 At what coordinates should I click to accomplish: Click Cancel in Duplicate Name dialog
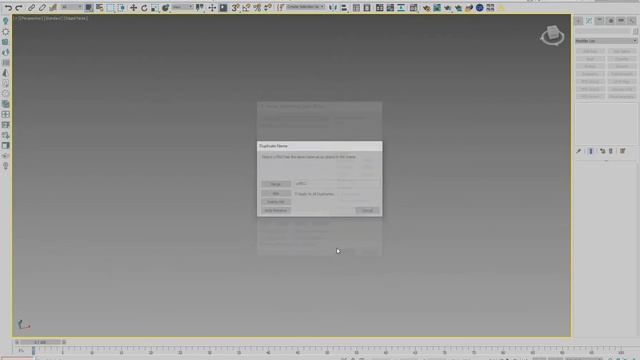[x=367, y=211]
